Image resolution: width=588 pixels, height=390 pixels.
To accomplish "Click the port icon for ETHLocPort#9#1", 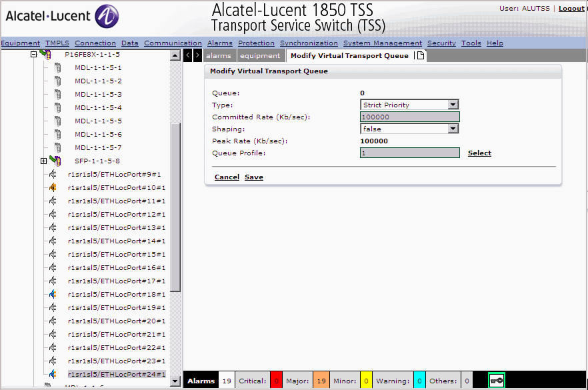I will [x=53, y=175].
